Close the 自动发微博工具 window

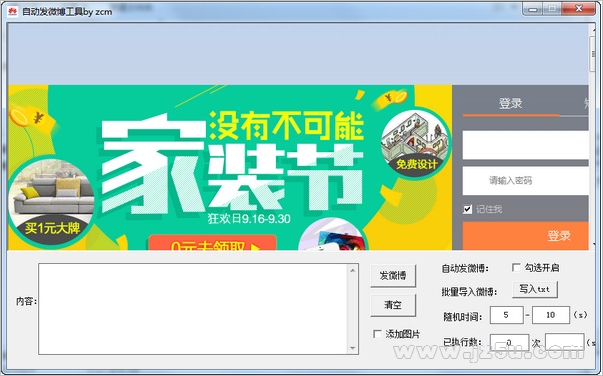[578, 9]
